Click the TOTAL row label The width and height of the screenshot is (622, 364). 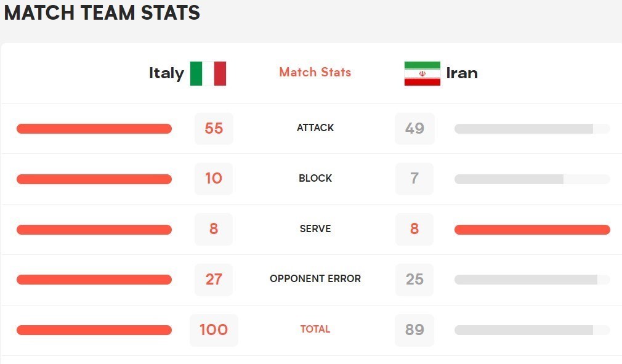point(315,330)
